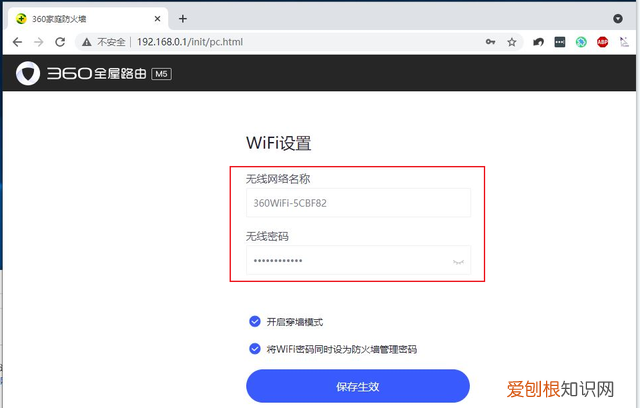The height and width of the screenshot is (408, 640).
Task: Open the tab search dropdown circle
Action: click(x=618, y=19)
